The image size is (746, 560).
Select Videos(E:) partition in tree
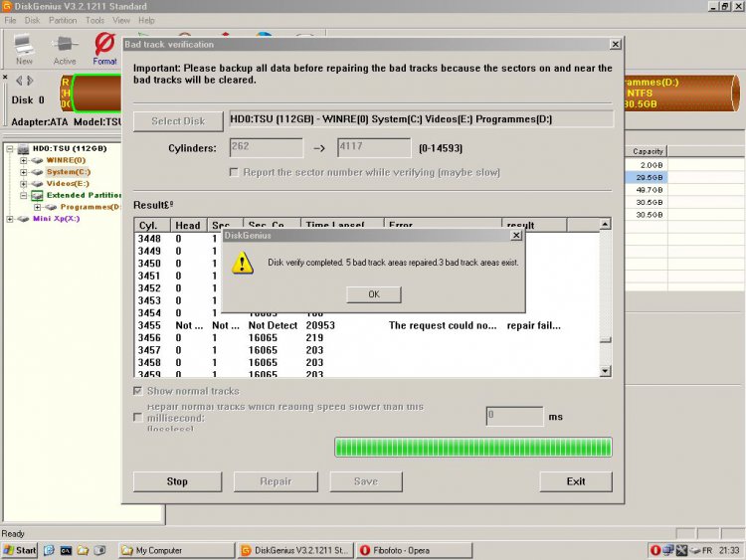point(68,184)
